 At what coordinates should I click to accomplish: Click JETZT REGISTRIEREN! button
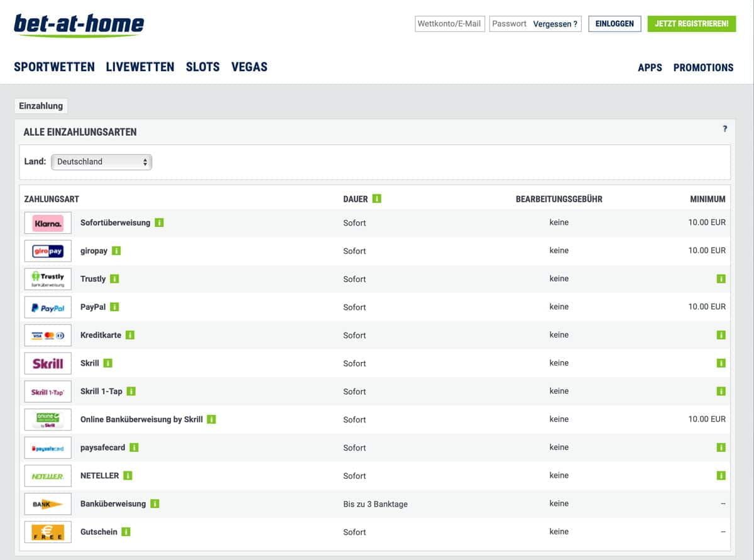tap(691, 24)
